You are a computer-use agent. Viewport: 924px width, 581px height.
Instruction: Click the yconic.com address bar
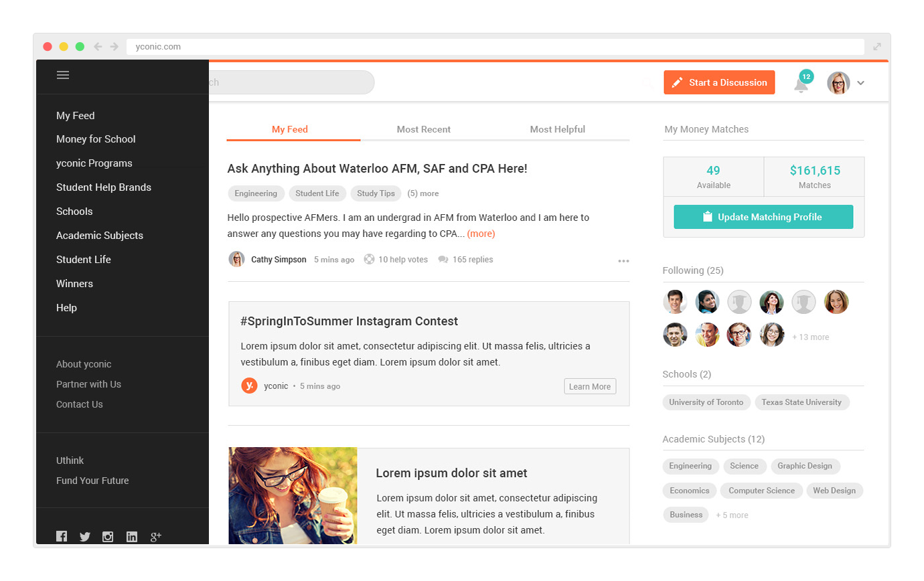(495, 47)
